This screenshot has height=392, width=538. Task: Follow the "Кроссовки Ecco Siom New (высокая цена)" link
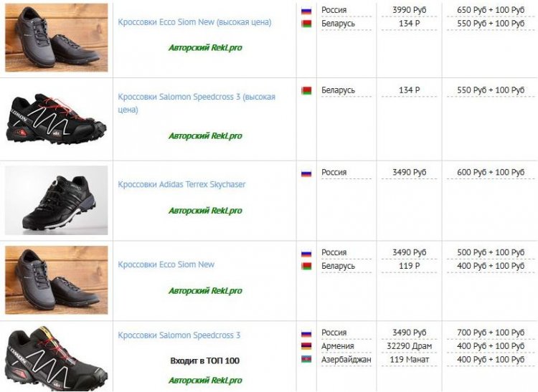point(194,22)
